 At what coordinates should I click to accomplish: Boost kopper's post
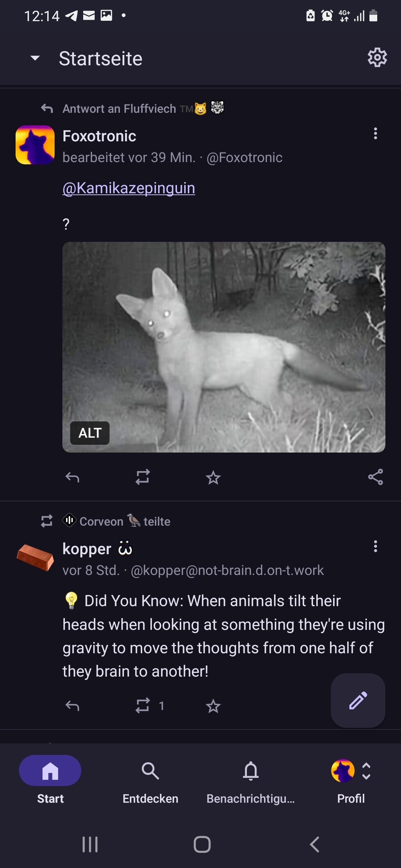pyautogui.click(x=143, y=705)
